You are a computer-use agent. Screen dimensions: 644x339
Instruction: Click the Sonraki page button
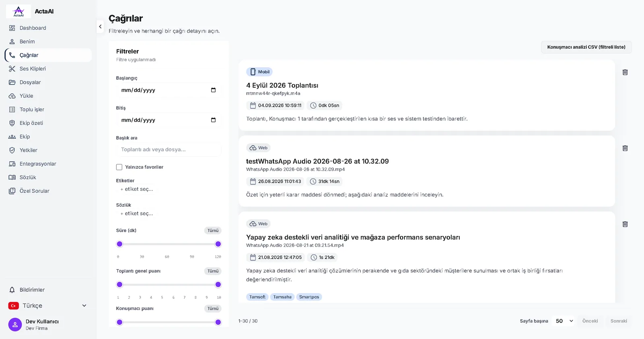[x=619, y=321]
